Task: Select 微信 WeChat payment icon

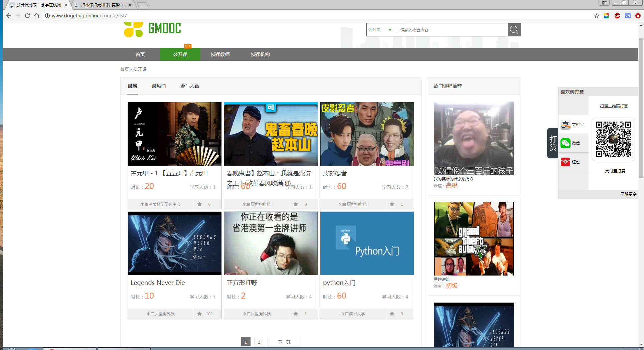Action: (566, 143)
